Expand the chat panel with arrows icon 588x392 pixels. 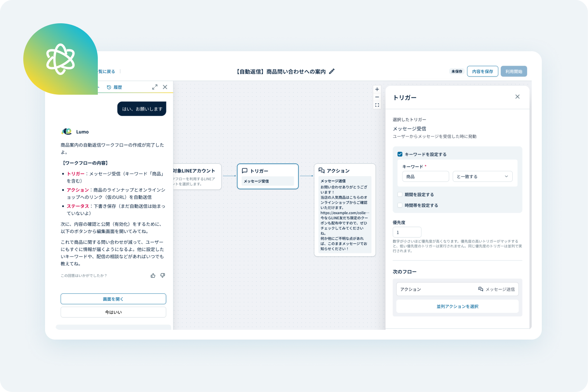point(155,87)
